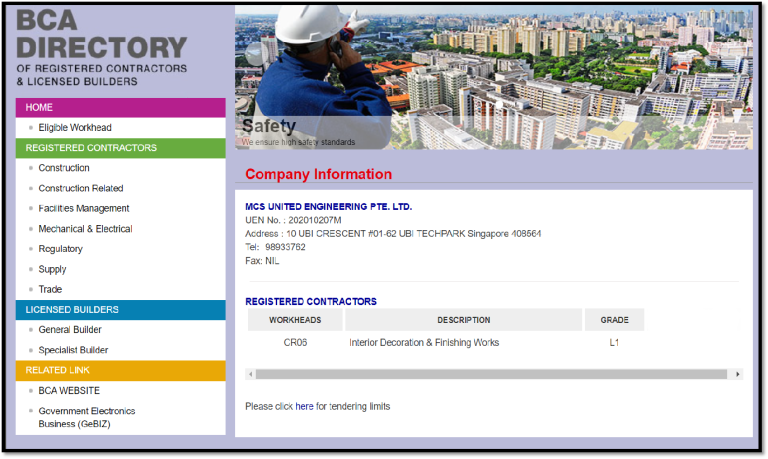Select the Trade category
This screenshot has width=768, height=459.
tap(50, 289)
